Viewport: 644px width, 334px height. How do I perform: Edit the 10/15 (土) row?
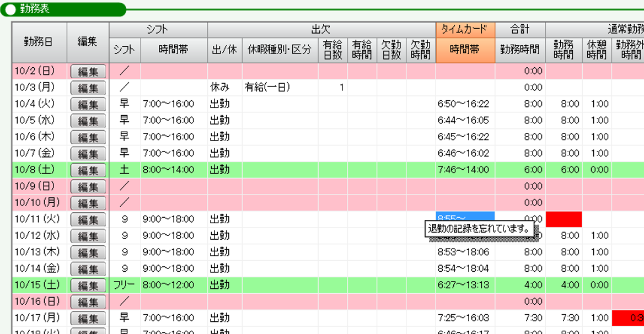(88, 285)
